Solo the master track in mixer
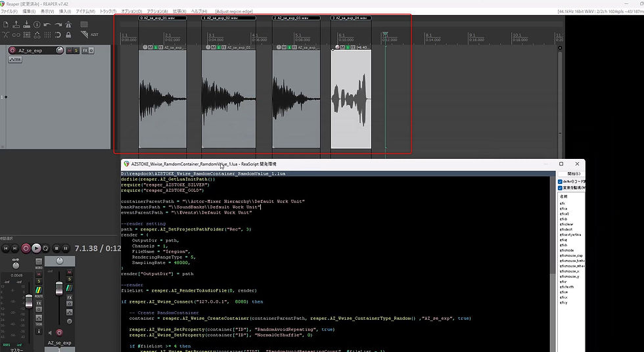The height and width of the screenshot is (352, 644). click(x=39, y=281)
